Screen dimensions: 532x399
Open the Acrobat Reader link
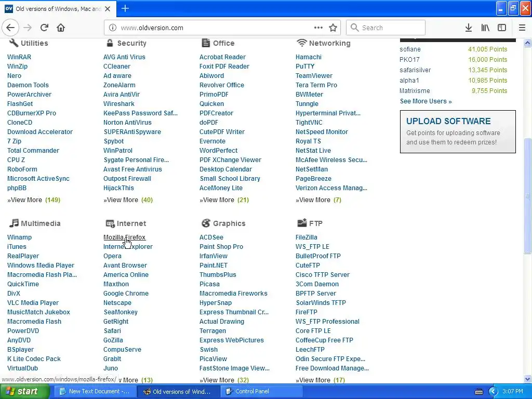(x=222, y=57)
